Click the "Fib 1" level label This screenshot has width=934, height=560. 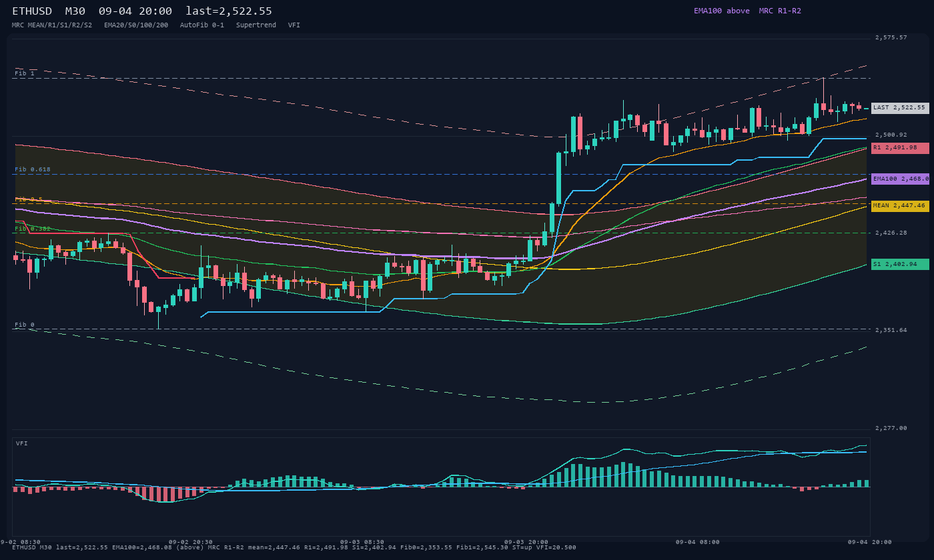(x=25, y=73)
